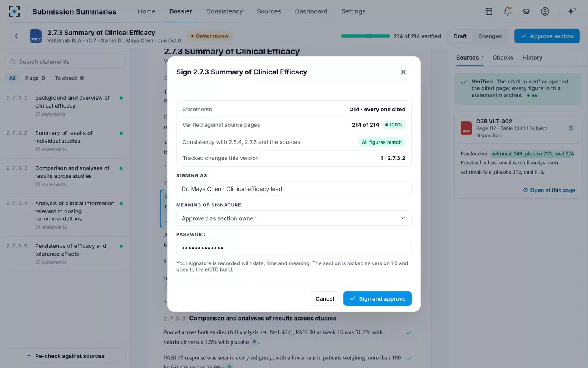Viewport: 588px width, 368px height.
Task: Open the Home menu
Action: pos(147,11)
